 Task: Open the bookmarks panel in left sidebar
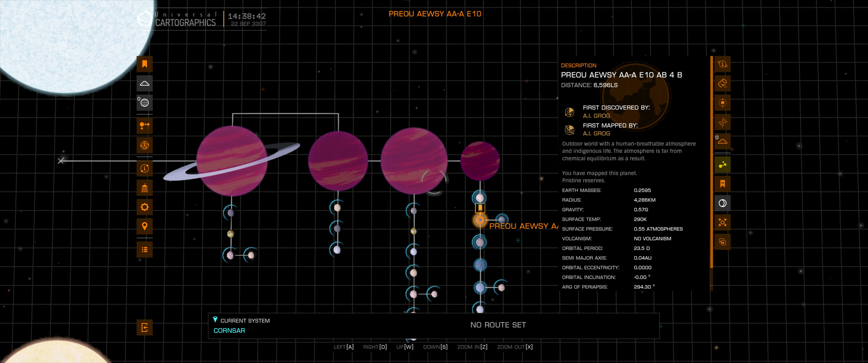[145, 64]
